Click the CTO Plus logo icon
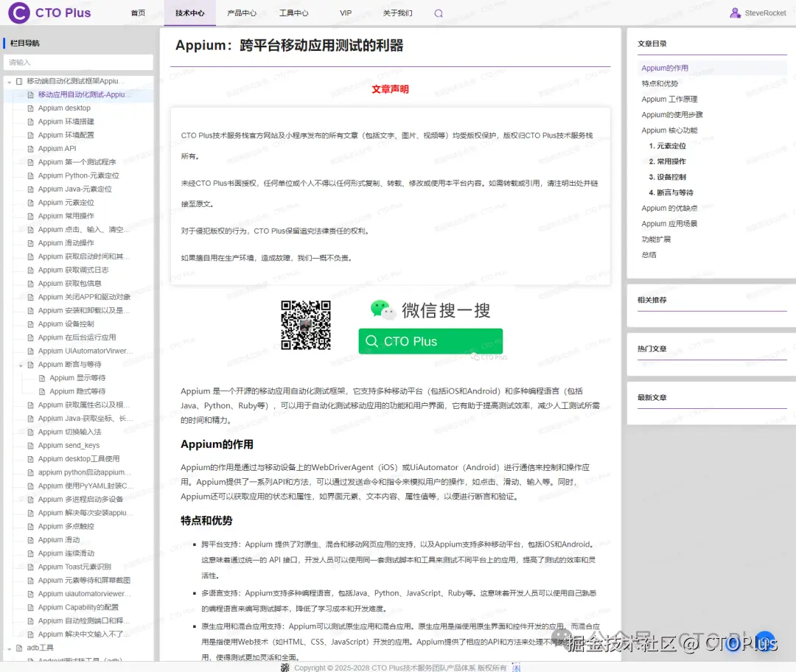 click(x=18, y=13)
